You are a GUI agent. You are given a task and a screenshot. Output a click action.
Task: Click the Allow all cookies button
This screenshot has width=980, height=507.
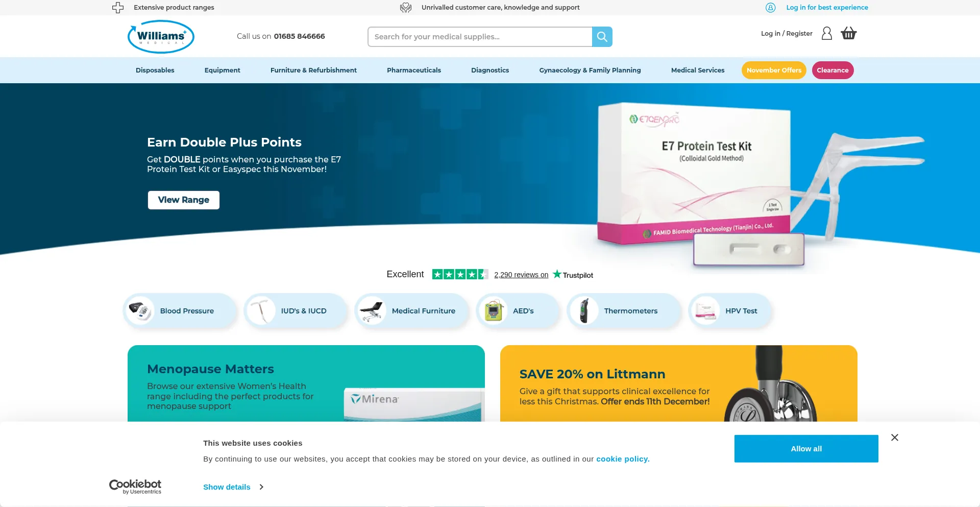(x=806, y=449)
